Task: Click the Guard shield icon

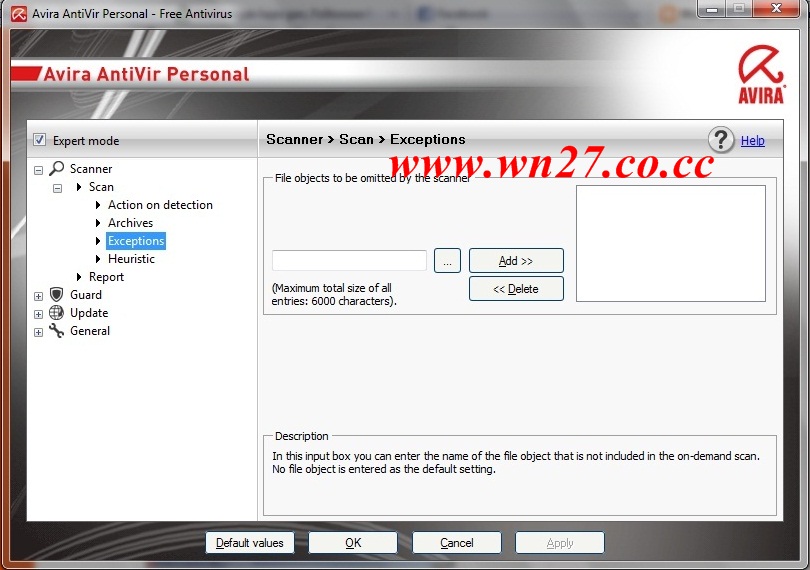Action: [56, 295]
